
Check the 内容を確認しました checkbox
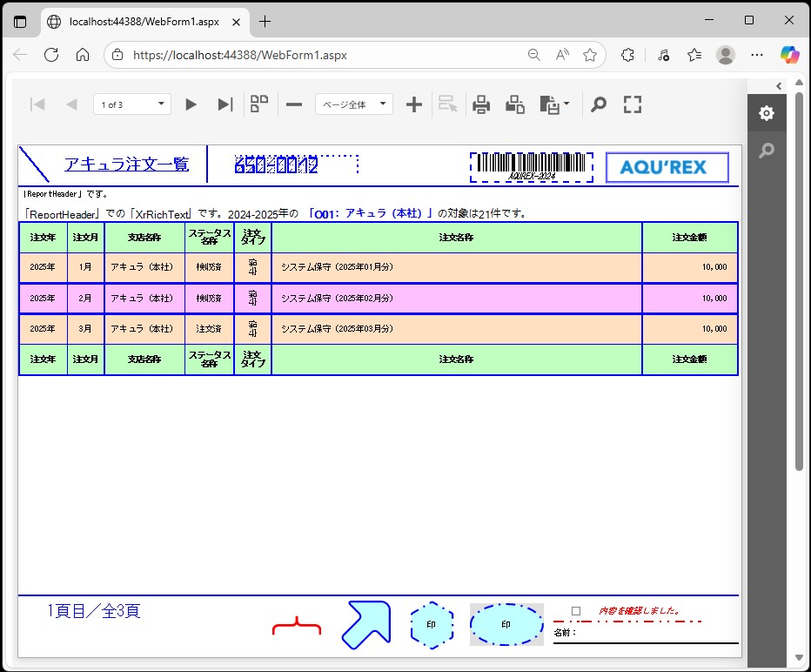click(x=576, y=611)
